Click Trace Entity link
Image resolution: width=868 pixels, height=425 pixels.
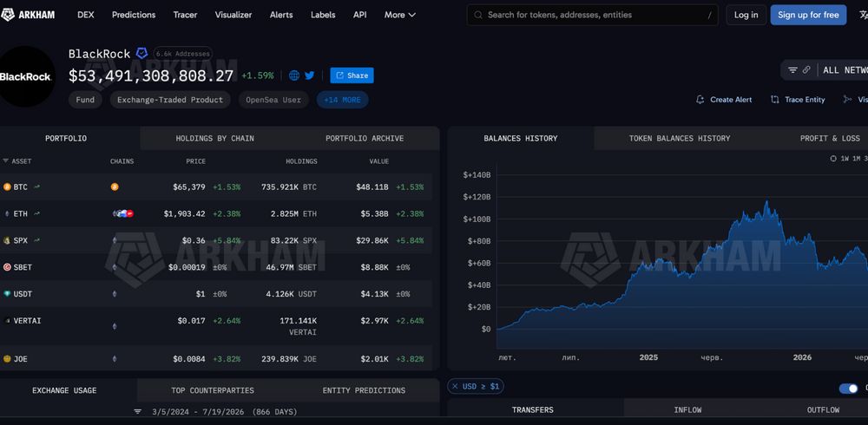click(798, 100)
